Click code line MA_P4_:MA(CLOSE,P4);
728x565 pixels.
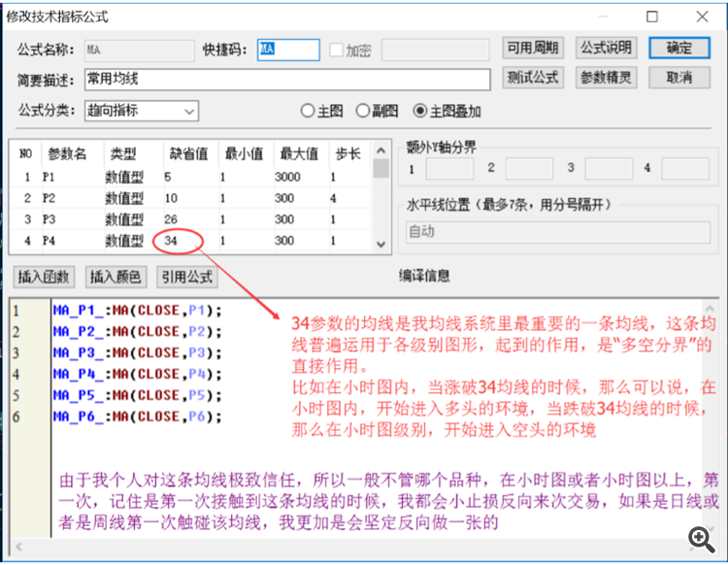pos(138,374)
